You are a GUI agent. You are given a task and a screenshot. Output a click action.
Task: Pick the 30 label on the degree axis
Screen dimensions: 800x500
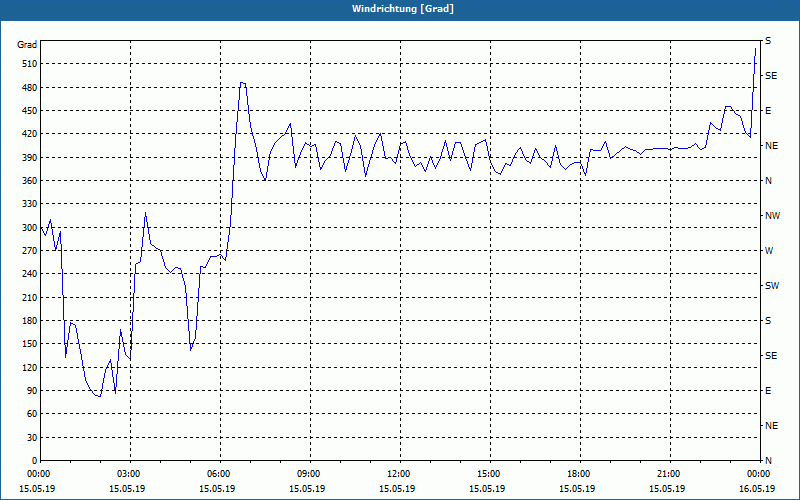pos(32,437)
